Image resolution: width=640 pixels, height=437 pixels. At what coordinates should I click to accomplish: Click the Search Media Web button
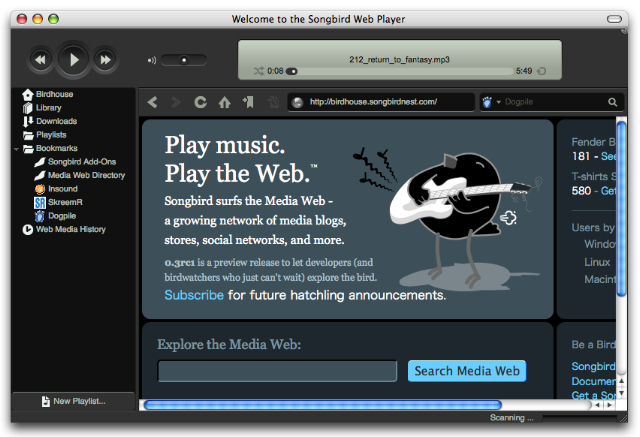click(467, 371)
